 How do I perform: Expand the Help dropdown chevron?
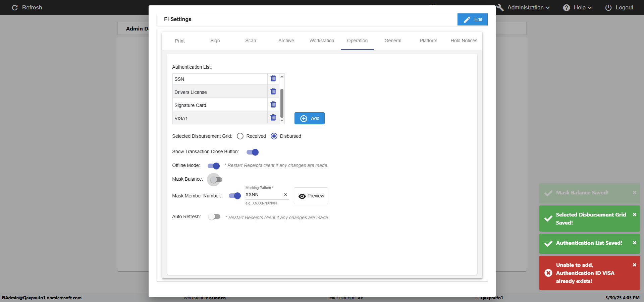tap(590, 8)
